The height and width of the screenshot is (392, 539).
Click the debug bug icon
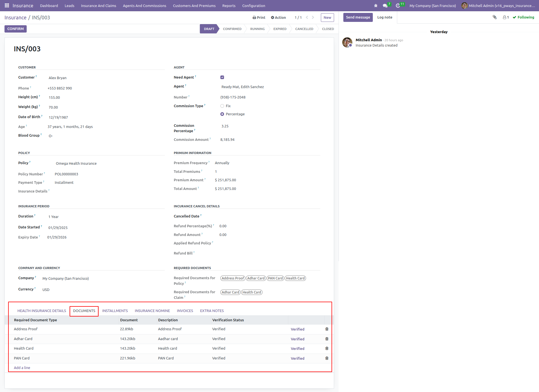click(x=376, y=6)
